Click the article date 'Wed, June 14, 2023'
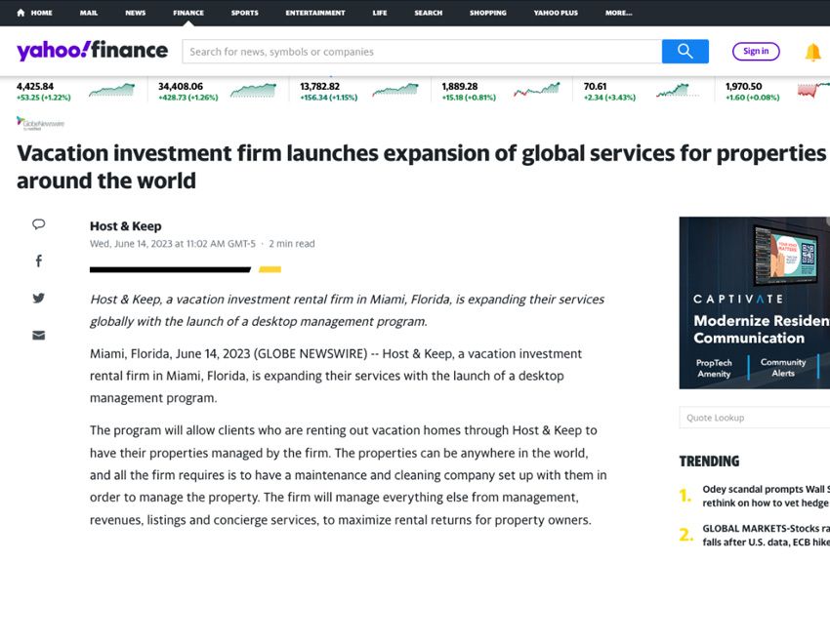Screen dimensions: 830x644 tap(131, 244)
